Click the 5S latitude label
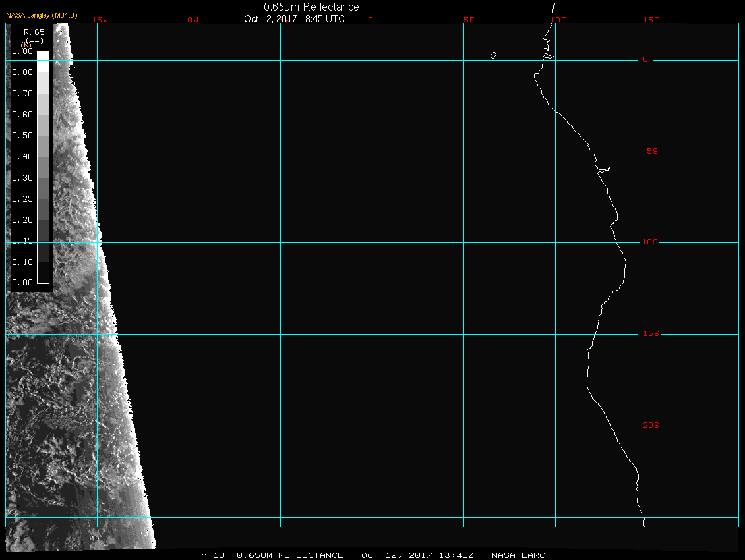Viewport: 745px width, 560px height. coord(651,152)
